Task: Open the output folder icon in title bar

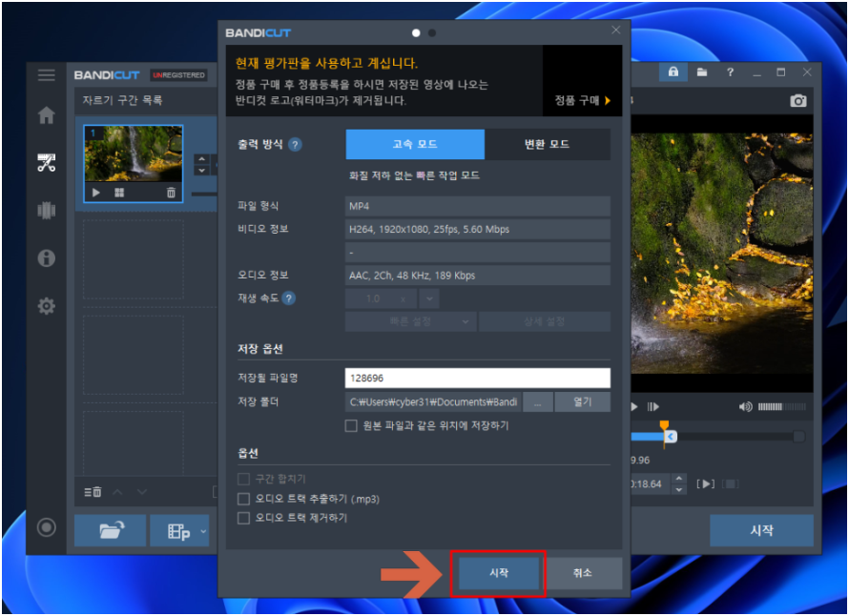Action: pos(702,72)
